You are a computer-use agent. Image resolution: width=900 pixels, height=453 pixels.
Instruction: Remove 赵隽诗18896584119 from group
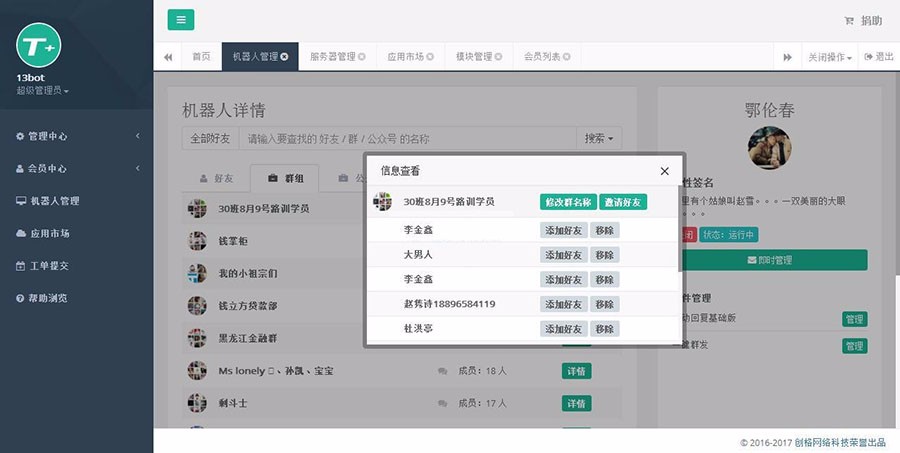(605, 304)
